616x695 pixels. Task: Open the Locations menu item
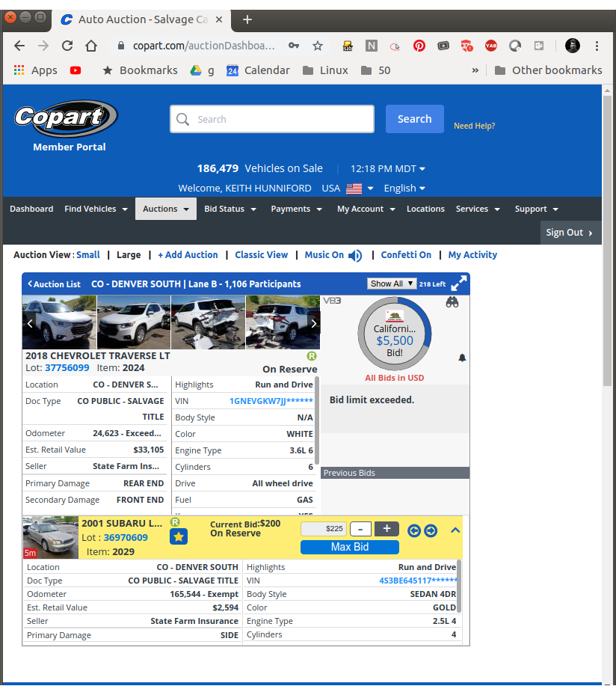point(425,209)
